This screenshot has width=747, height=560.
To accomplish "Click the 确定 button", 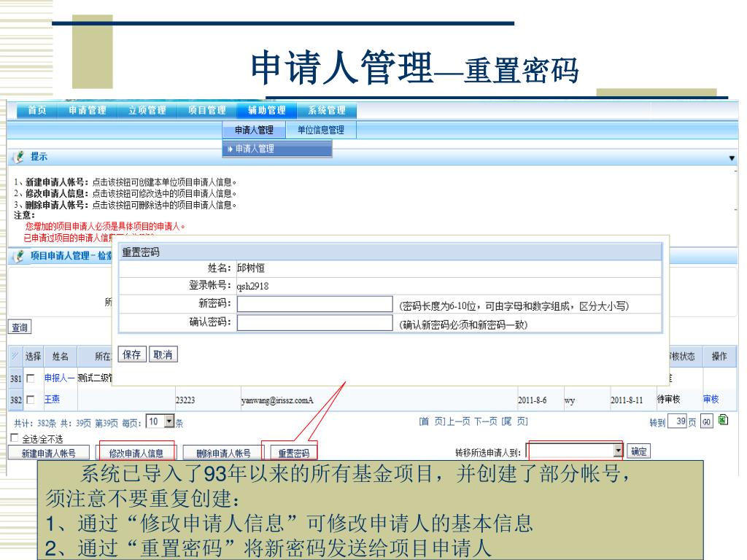I will pyautogui.click(x=638, y=451).
